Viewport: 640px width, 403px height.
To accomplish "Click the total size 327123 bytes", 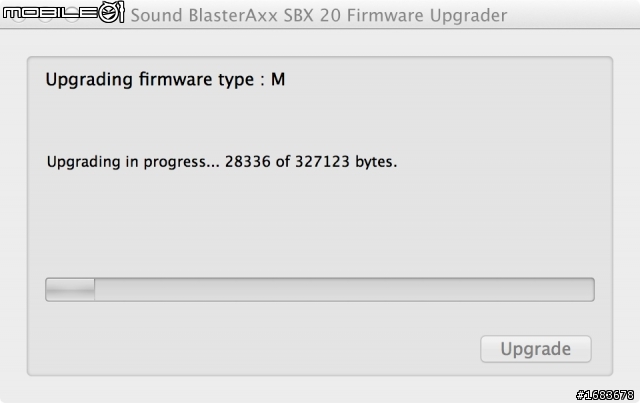I will coord(346,162).
